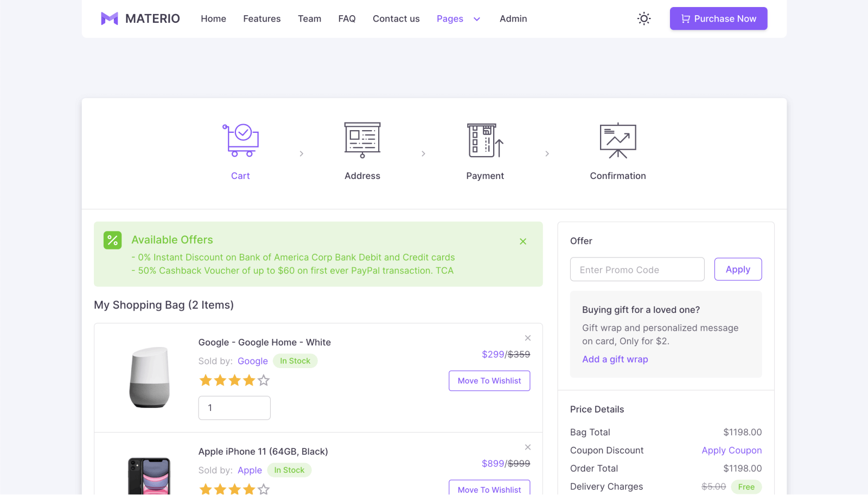This screenshot has height=495, width=868.
Task: Click the Google Home product image
Action: pyautogui.click(x=149, y=377)
